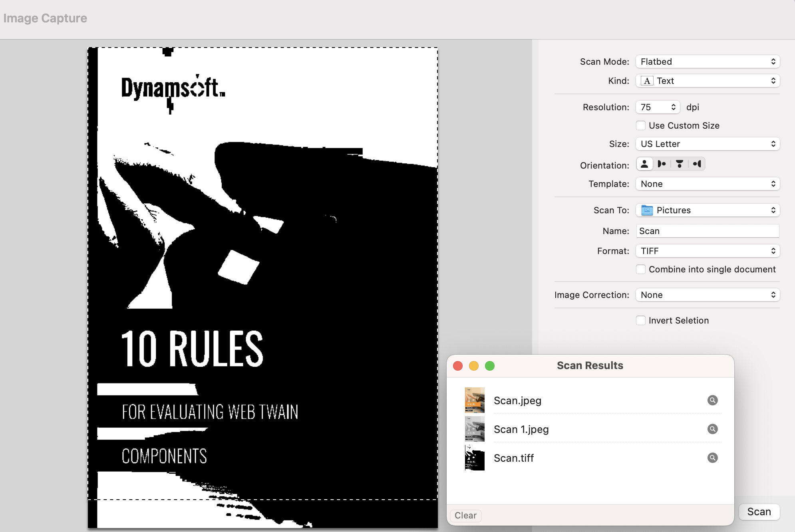Click the Clear button in Scan Results

465,515
